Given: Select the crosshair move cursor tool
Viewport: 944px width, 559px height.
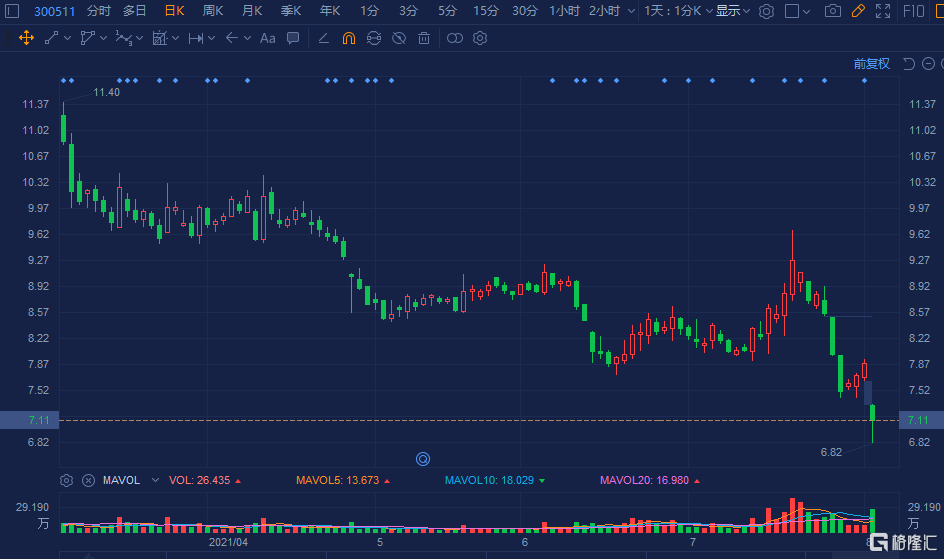Looking at the screenshot, I should point(26,38).
